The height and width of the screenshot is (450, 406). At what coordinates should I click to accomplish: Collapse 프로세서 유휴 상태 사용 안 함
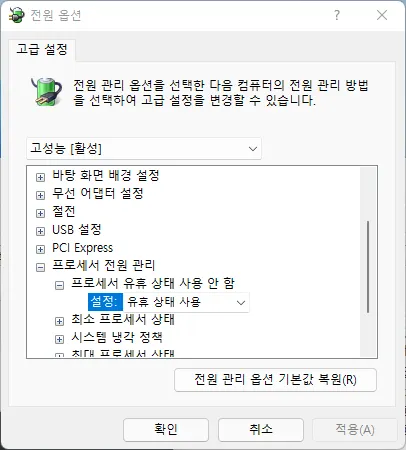coord(59,285)
